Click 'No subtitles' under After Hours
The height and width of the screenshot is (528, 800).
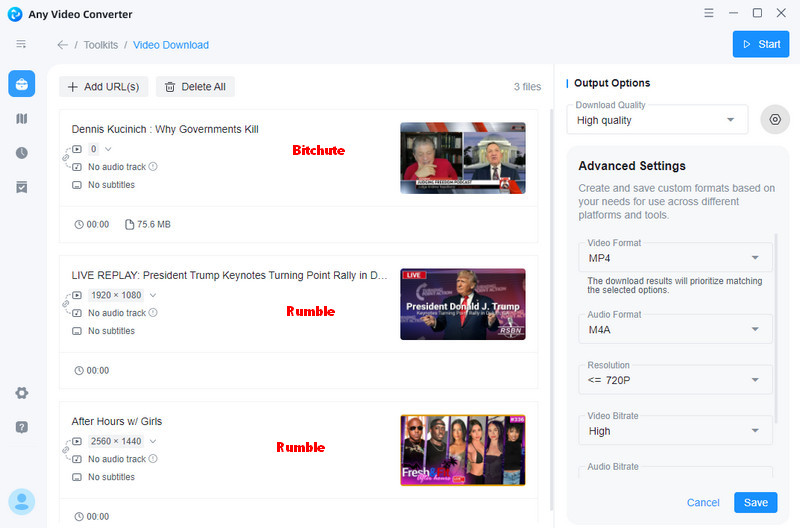point(111,477)
